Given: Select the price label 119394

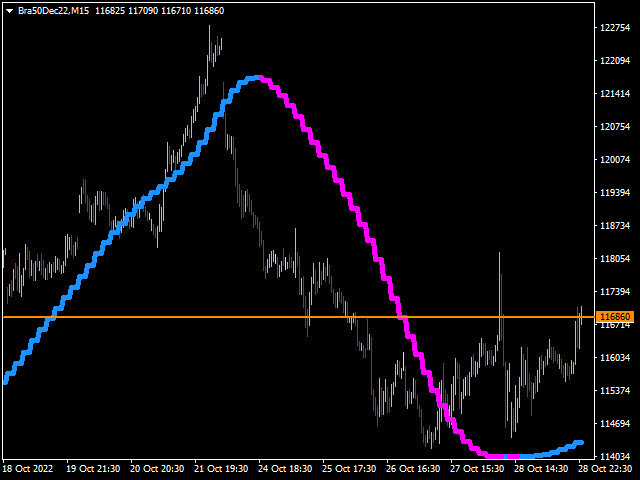Looking at the screenshot, I should (x=615, y=193).
